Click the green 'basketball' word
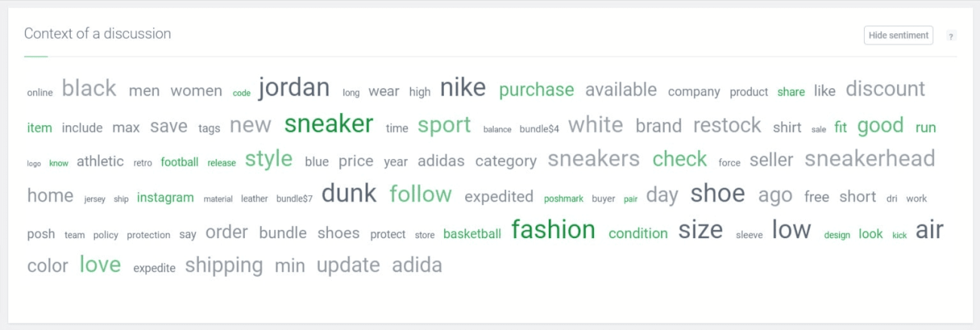Screen dimensions: 980x330 pos(472,234)
